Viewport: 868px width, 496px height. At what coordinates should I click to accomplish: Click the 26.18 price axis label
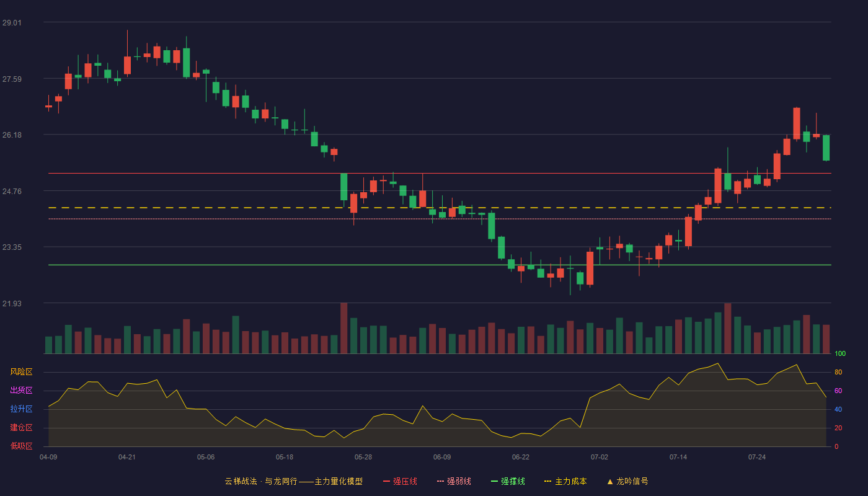12,135
